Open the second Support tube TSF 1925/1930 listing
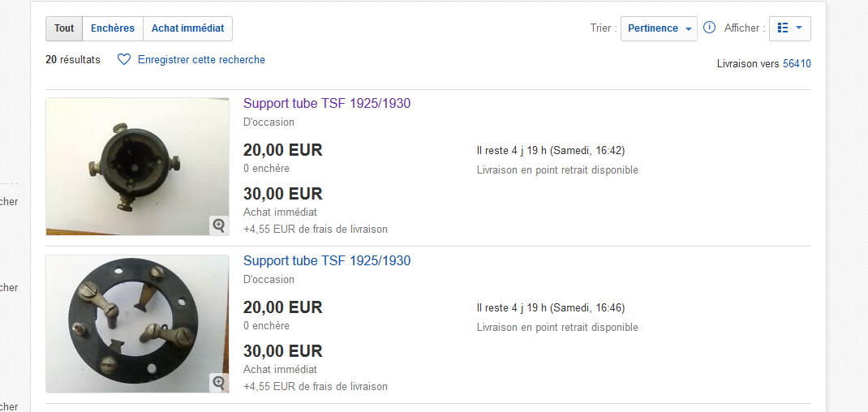Image resolution: width=868 pixels, height=412 pixels. (x=327, y=261)
